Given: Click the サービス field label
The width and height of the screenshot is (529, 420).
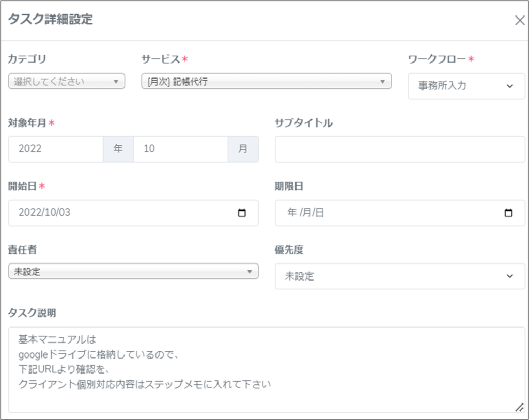Looking at the screenshot, I should click(161, 59).
